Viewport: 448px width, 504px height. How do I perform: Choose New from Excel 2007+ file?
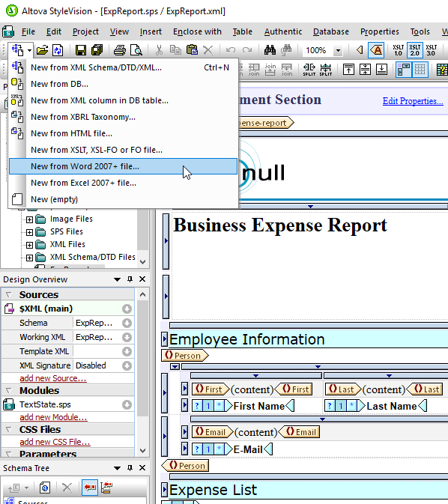pos(124,183)
